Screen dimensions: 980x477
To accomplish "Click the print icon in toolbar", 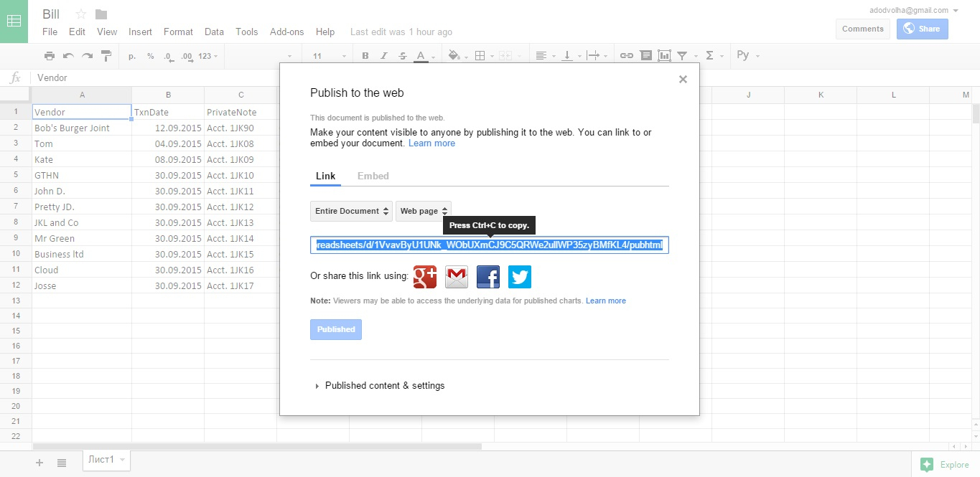I will click(x=50, y=56).
